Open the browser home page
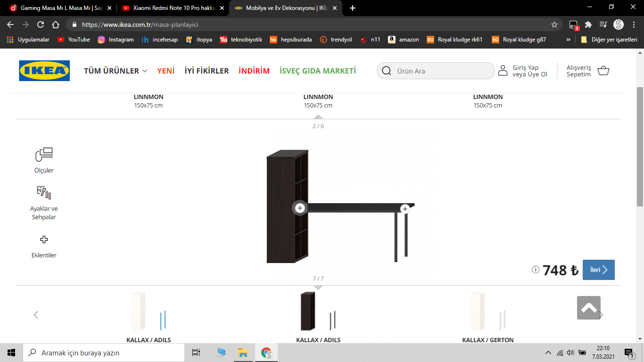The height and width of the screenshot is (362, 644). 56,25
